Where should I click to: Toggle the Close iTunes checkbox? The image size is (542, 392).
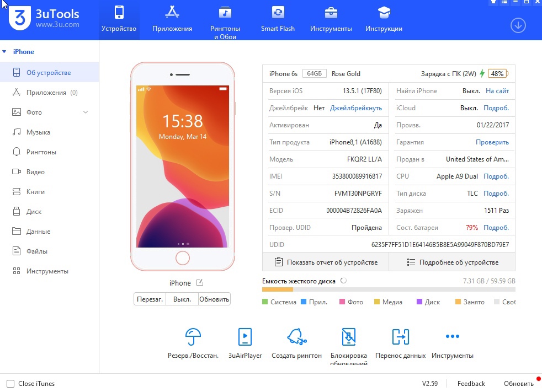[x=10, y=384]
